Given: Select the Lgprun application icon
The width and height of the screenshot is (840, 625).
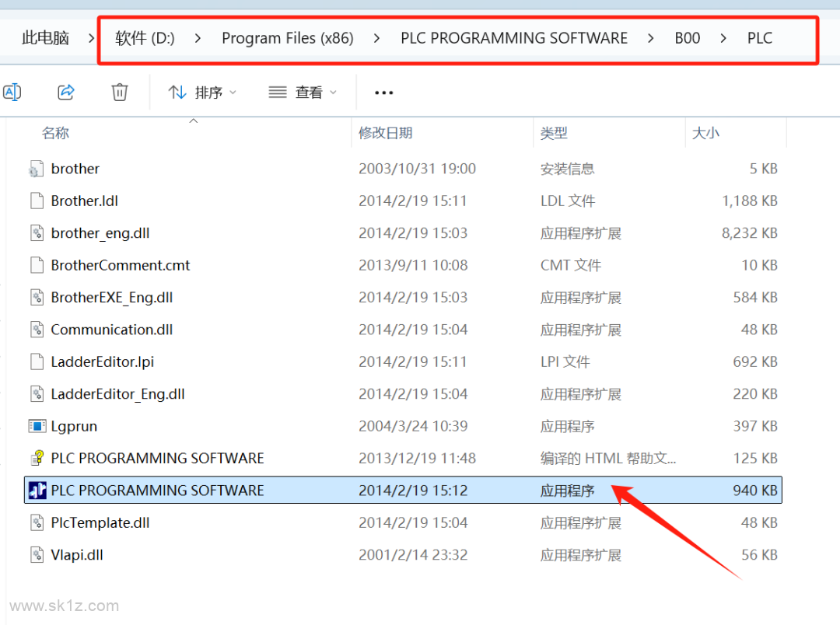Looking at the screenshot, I should 37,426.
